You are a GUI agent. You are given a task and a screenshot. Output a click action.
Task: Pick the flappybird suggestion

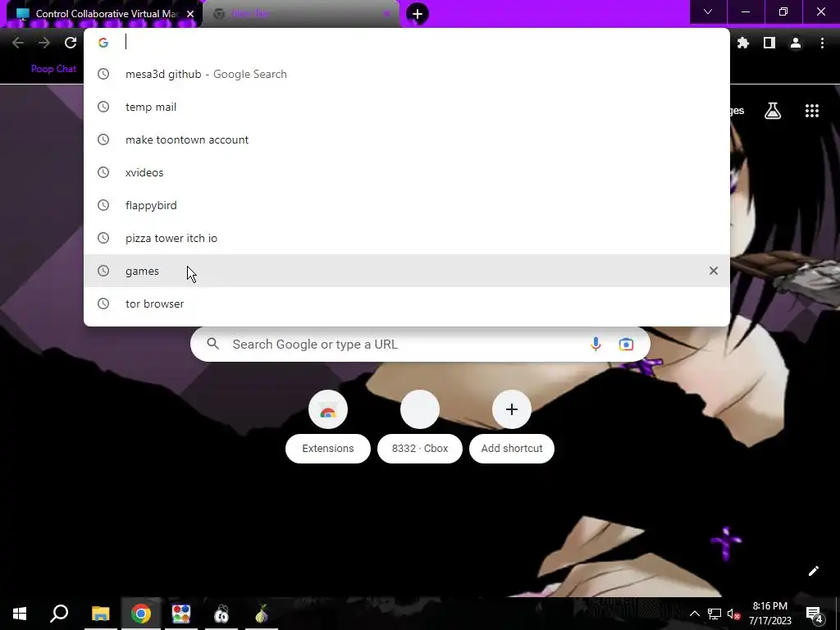pyautogui.click(x=407, y=205)
